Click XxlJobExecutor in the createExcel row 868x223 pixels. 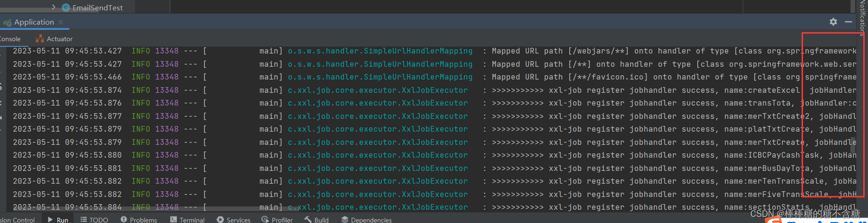tap(434, 90)
